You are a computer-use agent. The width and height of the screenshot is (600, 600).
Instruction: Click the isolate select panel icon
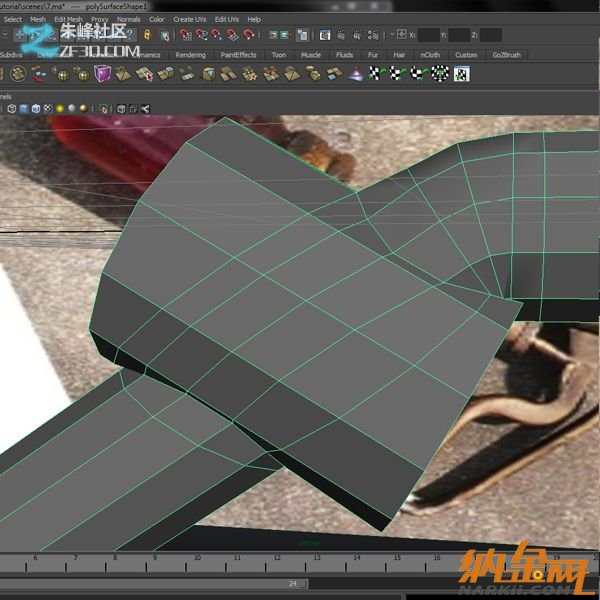point(103,109)
